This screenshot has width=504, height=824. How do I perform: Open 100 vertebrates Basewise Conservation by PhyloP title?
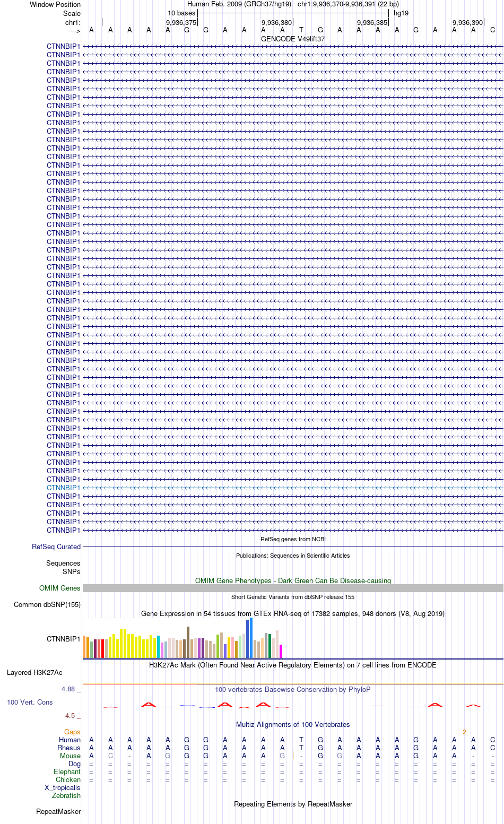tap(293, 689)
